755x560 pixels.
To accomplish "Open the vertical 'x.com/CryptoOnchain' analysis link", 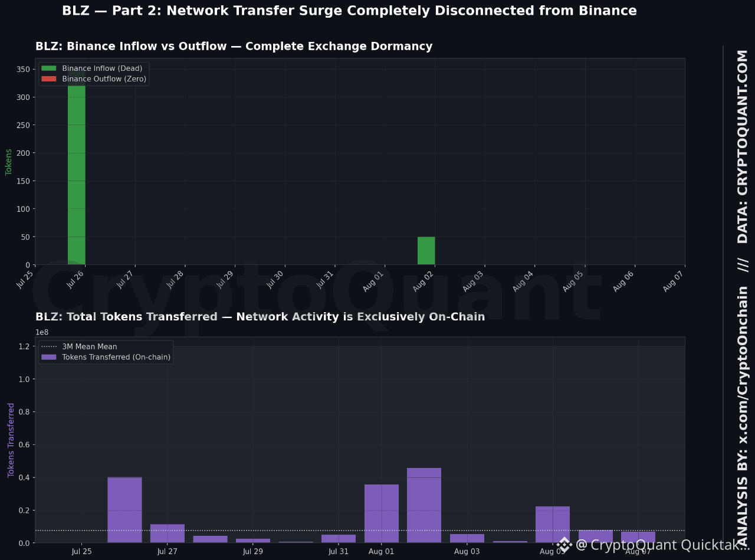I will point(743,364).
